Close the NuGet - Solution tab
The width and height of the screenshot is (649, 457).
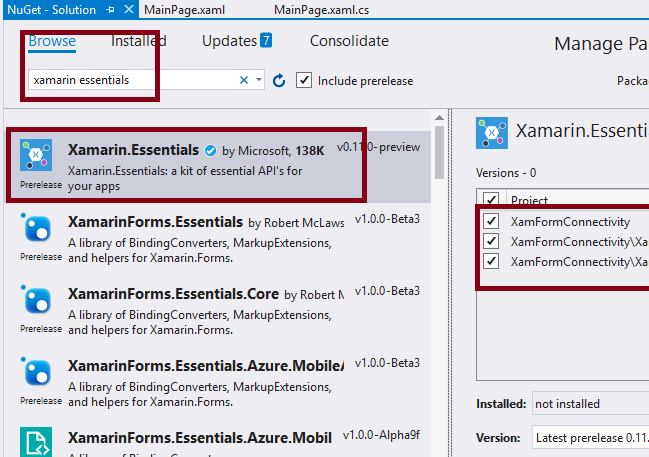tap(126, 9)
